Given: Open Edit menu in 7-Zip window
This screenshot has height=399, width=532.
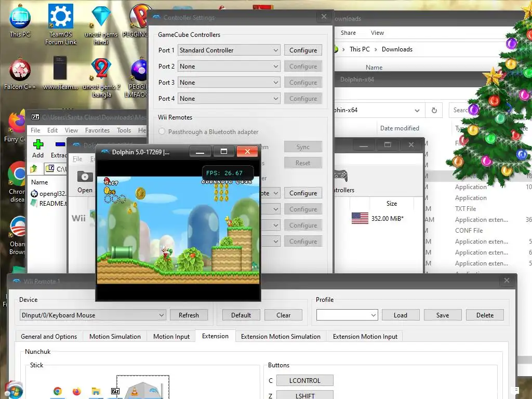Looking at the screenshot, I should coord(52,130).
